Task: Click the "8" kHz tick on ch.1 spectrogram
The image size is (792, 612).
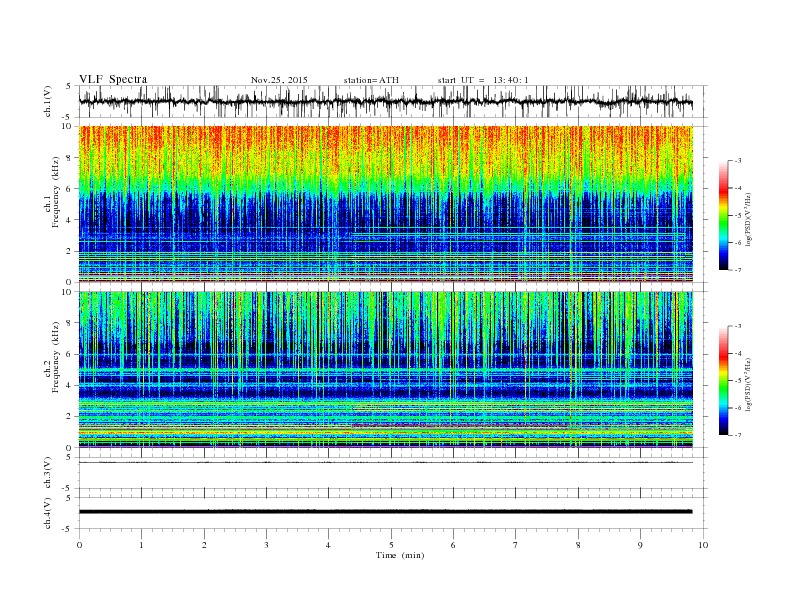Action: (x=69, y=158)
